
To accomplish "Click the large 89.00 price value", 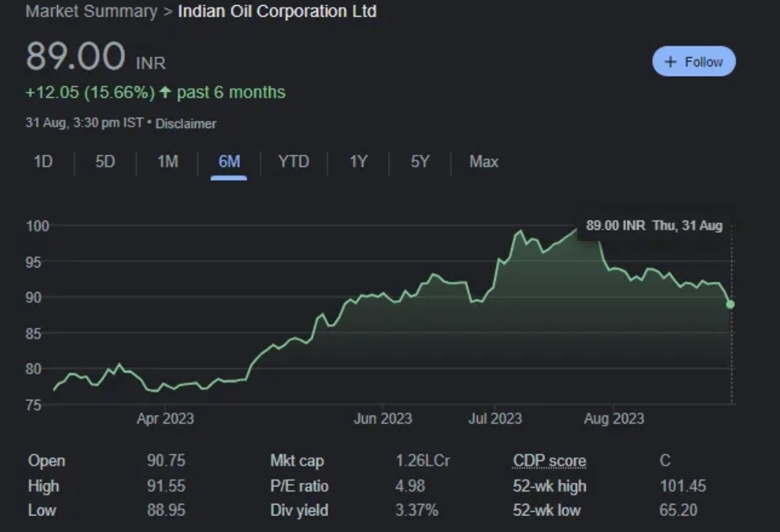I will tap(75, 56).
